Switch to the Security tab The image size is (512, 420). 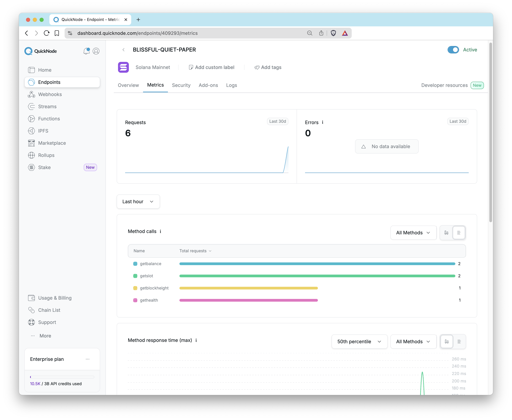tap(181, 85)
